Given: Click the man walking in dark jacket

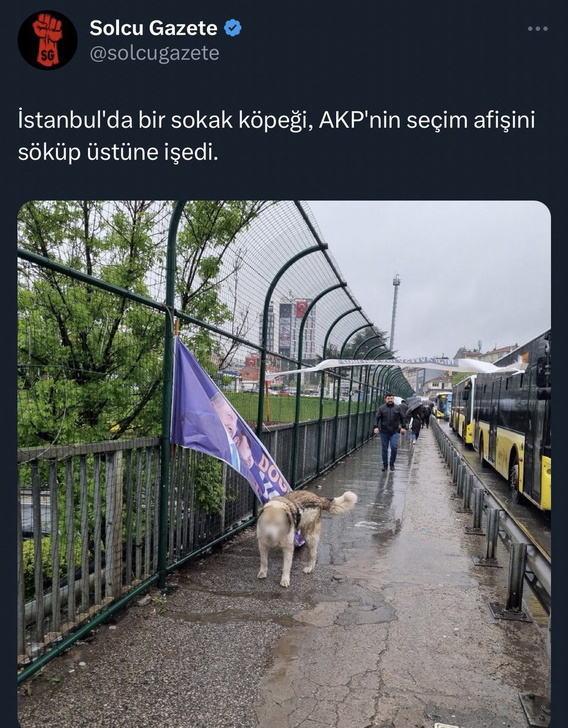Looking at the screenshot, I should tap(388, 431).
